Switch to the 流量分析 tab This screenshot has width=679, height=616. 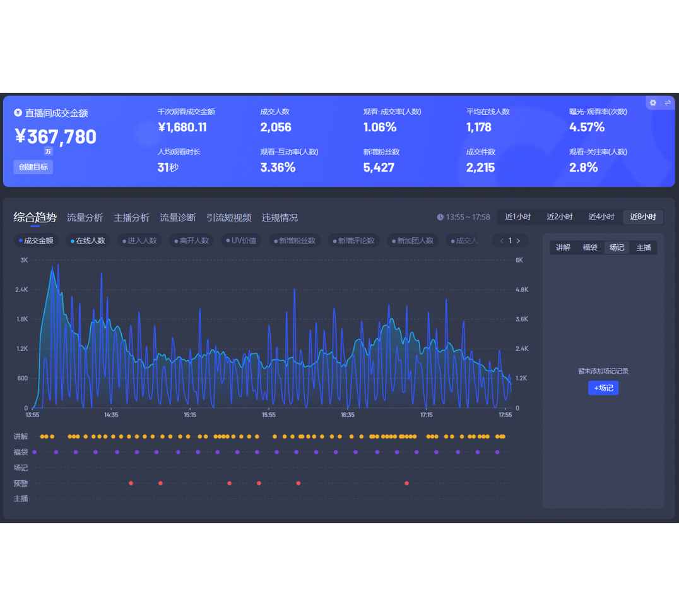[85, 218]
